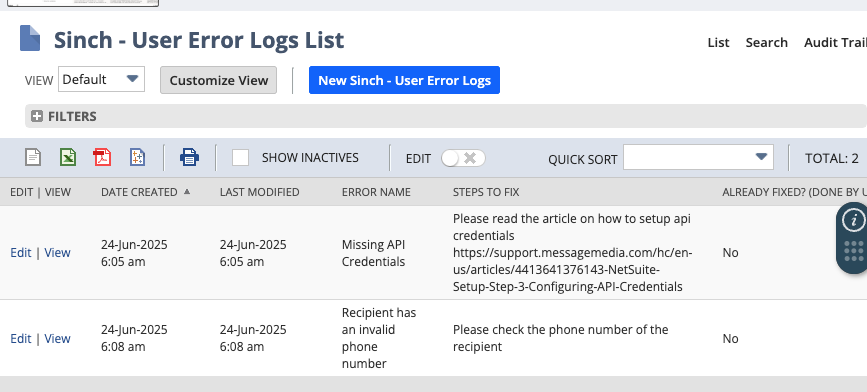View the invalid phone number record
The width and height of the screenshot is (867, 392).
click(58, 338)
